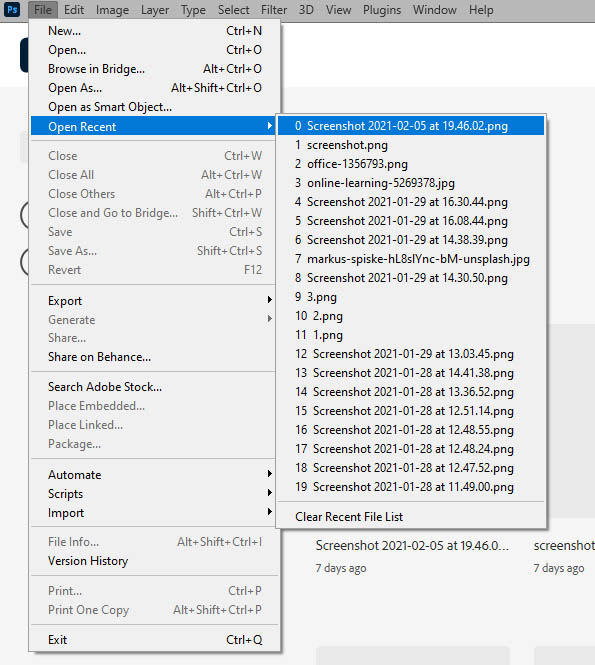The image size is (595, 665).
Task: Open Screenshot 2021-01-28 at 12.48.55.png
Action: [x=411, y=430]
